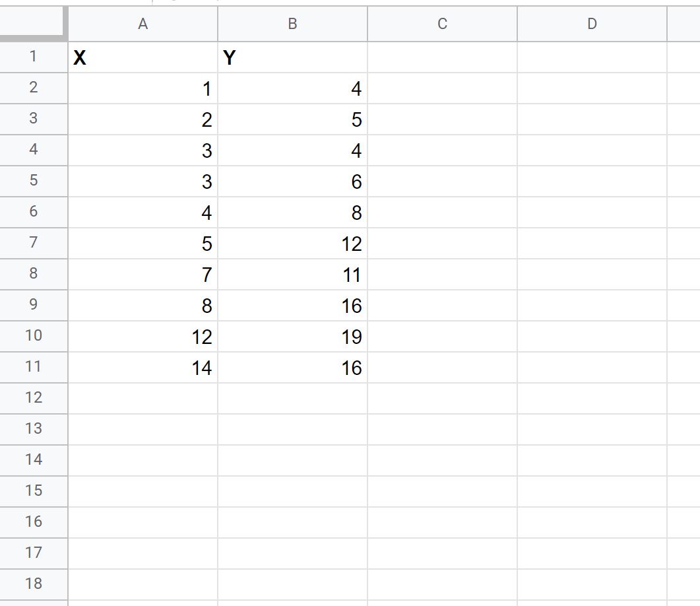This screenshot has height=606, width=700.
Task: Click empty cell D5
Action: [x=592, y=182]
